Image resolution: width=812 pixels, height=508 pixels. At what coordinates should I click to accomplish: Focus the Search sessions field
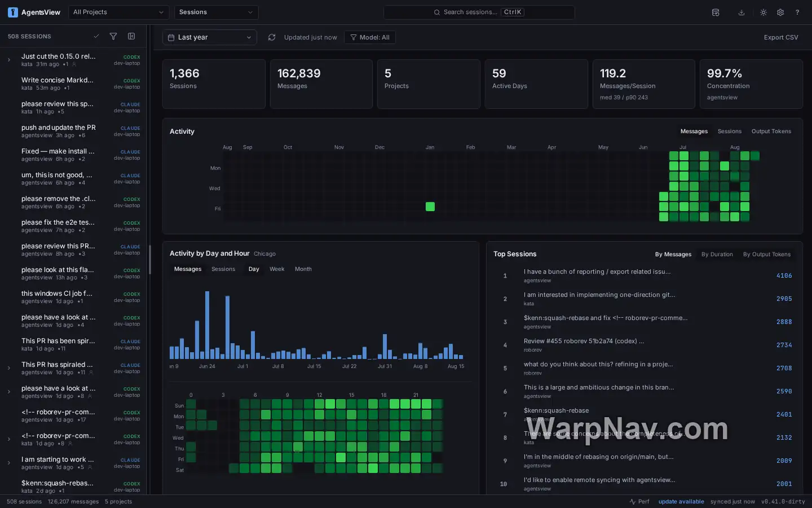click(x=479, y=12)
